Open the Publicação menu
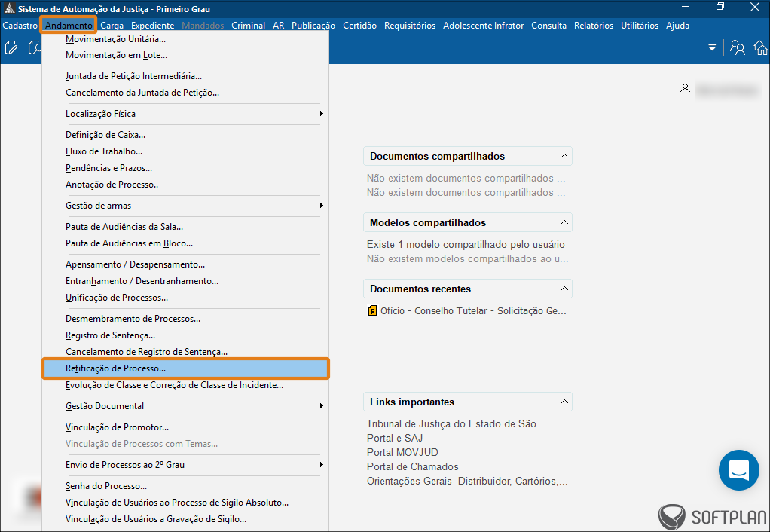 point(313,26)
